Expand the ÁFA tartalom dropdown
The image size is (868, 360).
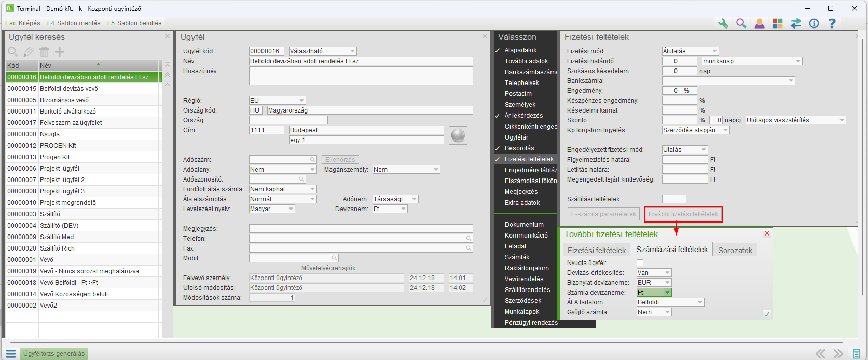tap(700, 302)
